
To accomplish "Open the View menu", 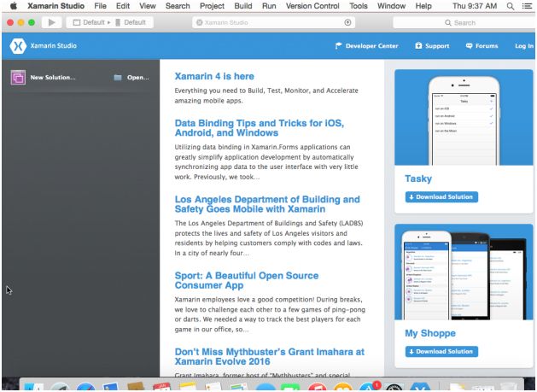I will coord(147,6).
